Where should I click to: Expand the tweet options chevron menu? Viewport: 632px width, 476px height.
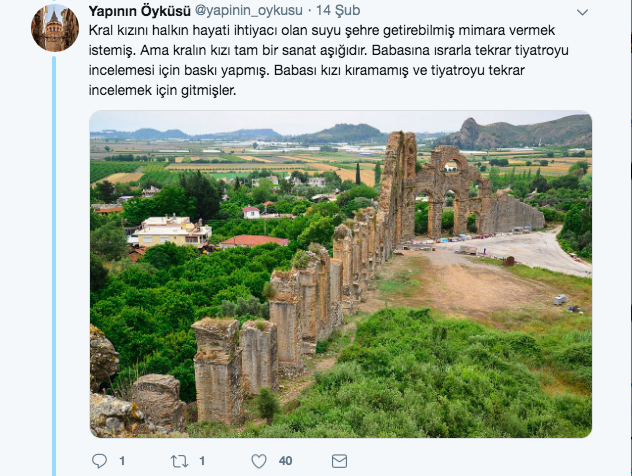tap(582, 12)
